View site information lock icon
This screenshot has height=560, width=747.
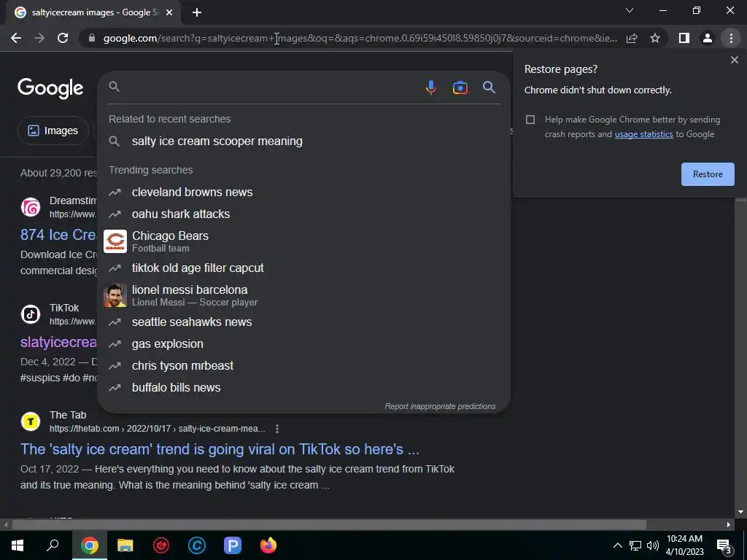[92, 38]
